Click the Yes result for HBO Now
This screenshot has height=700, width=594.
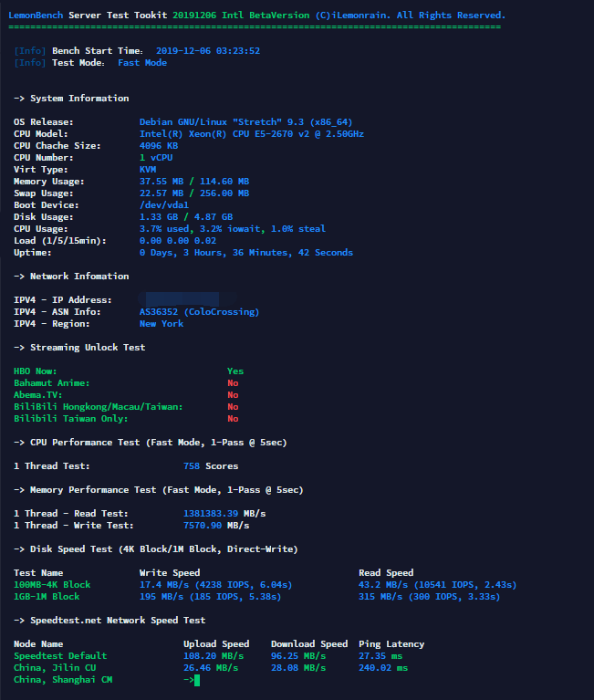coord(235,371)
